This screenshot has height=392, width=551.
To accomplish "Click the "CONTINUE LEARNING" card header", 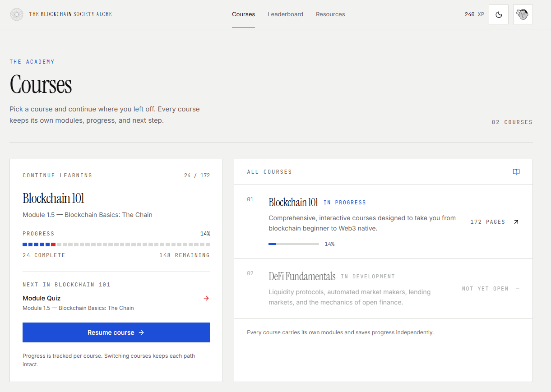I will (x=57, y=175).
